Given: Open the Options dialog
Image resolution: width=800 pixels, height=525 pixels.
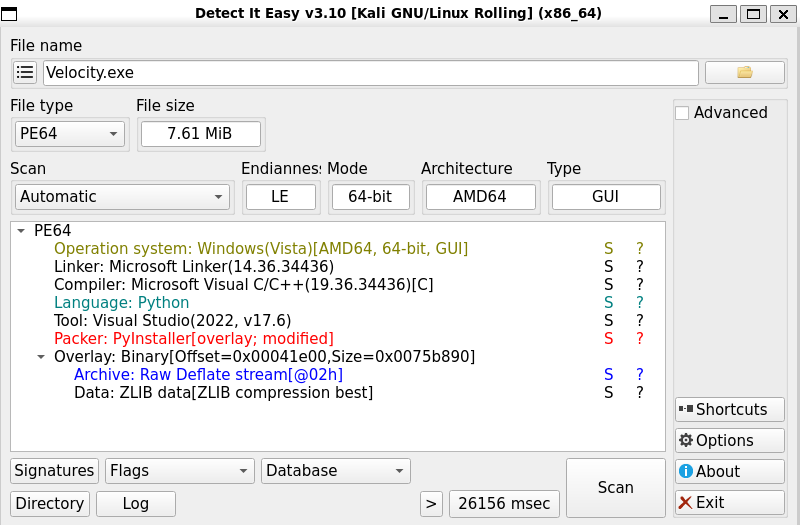Looking at the screenshot, I should (728, 440).
